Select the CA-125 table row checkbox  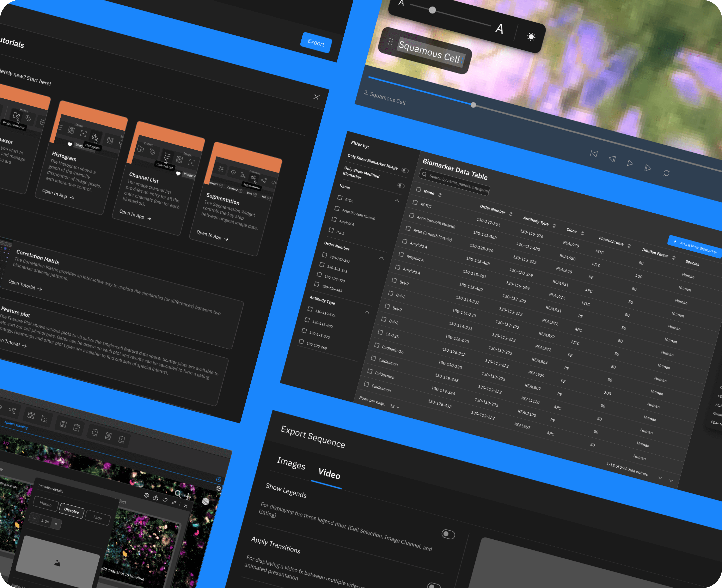[x=380, y=332]
